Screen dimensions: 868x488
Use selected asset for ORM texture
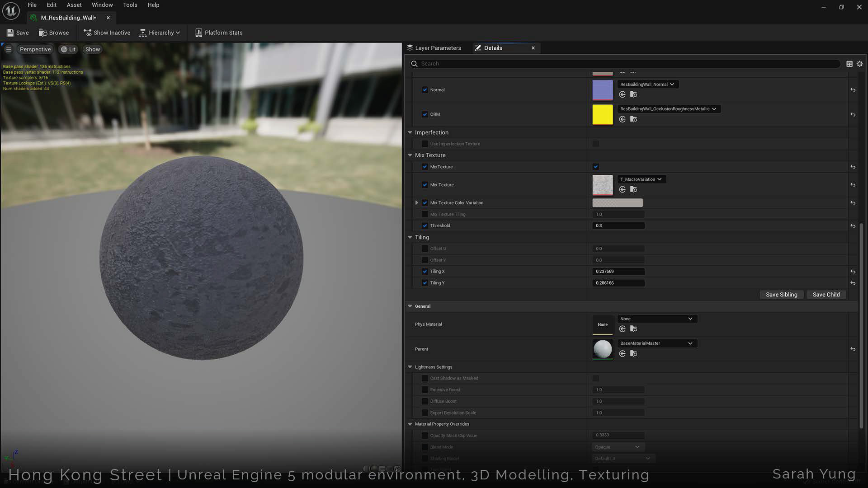tap(623, 119)
